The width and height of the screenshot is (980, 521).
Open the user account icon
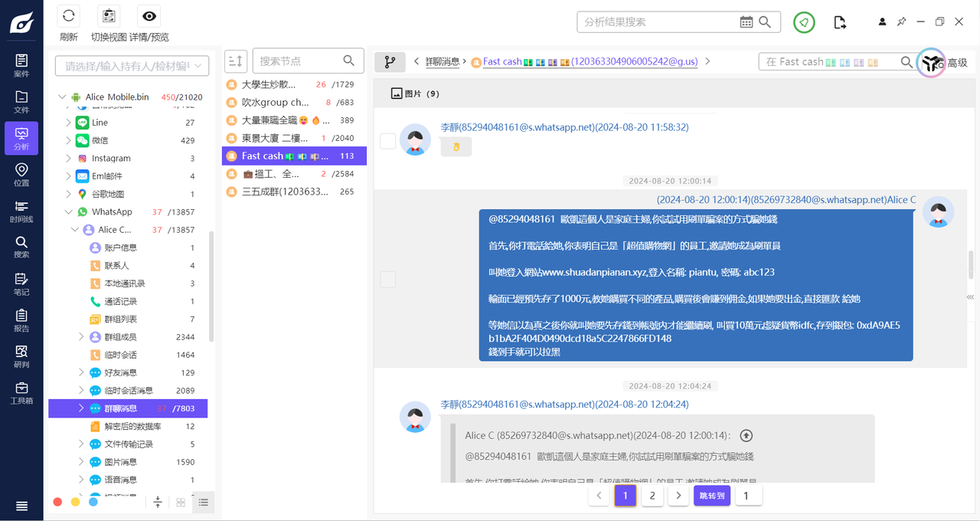click(x=883, y=22)
